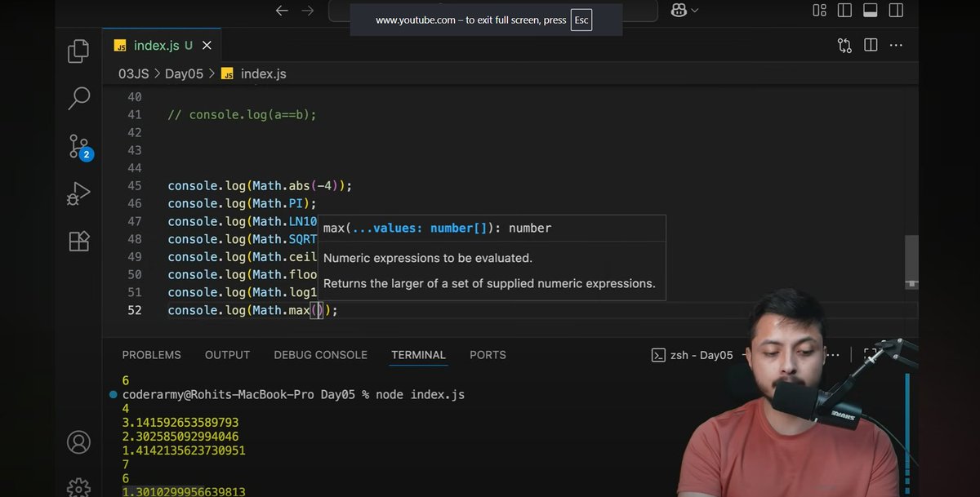Click the Esc key hint in fullscreen banner
Image resolution: width=980 pixels, height=497 pixels.
581,20
